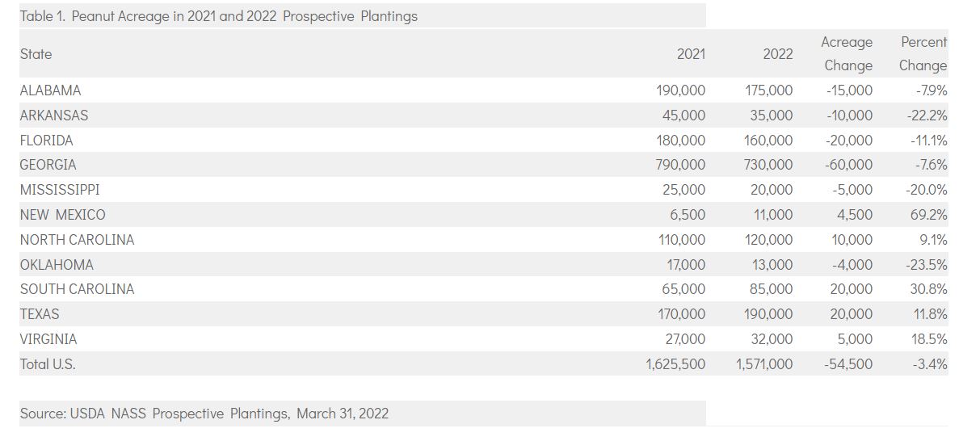Select the Acreage Change column header
This screenshot has height=441, width=980.
tap(847, 53)
